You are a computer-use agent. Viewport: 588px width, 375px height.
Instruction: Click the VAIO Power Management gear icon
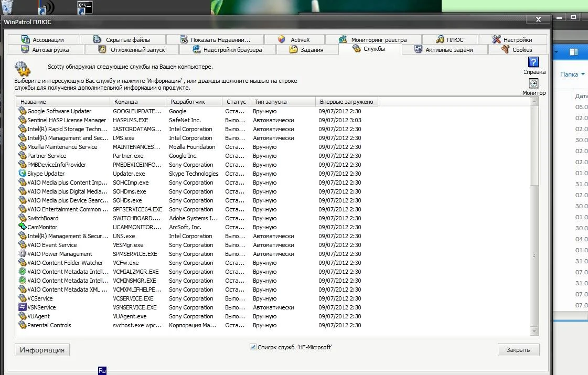click(22, 254)
